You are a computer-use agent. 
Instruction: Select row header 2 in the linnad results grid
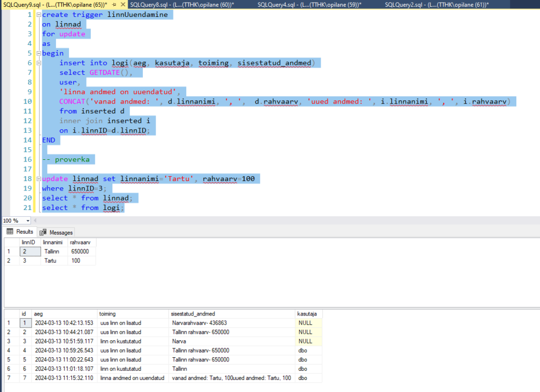12,261
